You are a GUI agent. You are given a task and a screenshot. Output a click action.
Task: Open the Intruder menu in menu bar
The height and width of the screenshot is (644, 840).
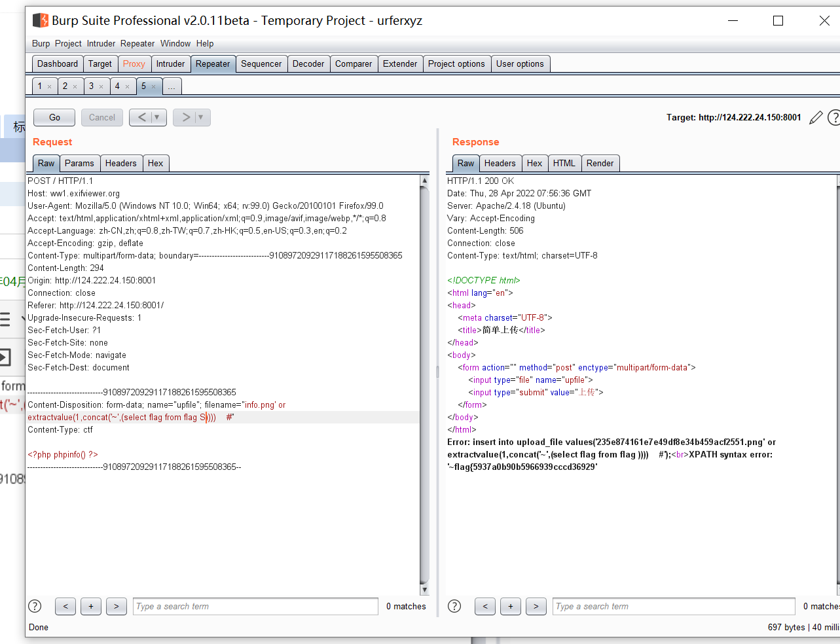coord(101,44)
